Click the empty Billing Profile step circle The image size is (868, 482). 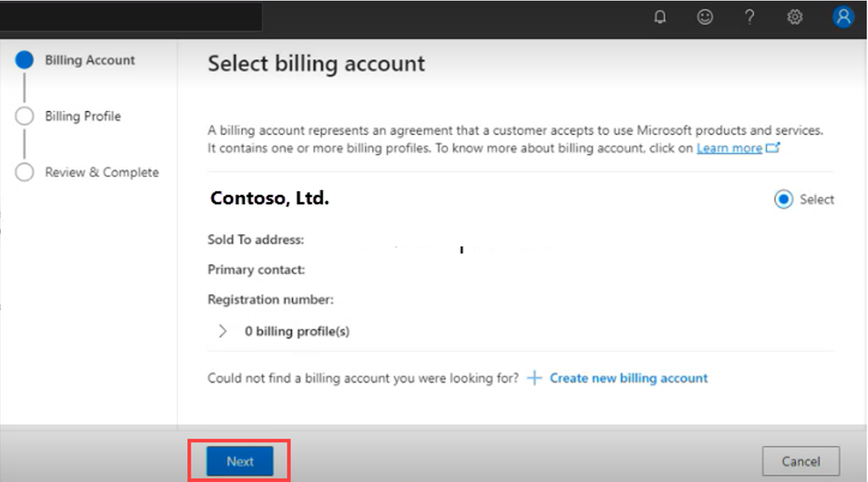[x=24, y=117]
